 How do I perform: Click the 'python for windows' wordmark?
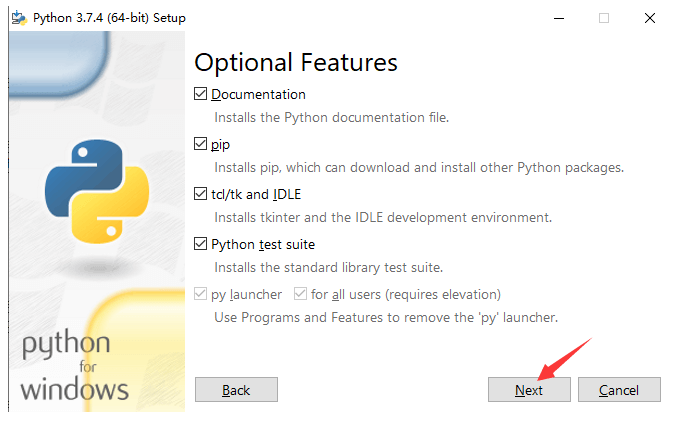[x=74, y=366]
